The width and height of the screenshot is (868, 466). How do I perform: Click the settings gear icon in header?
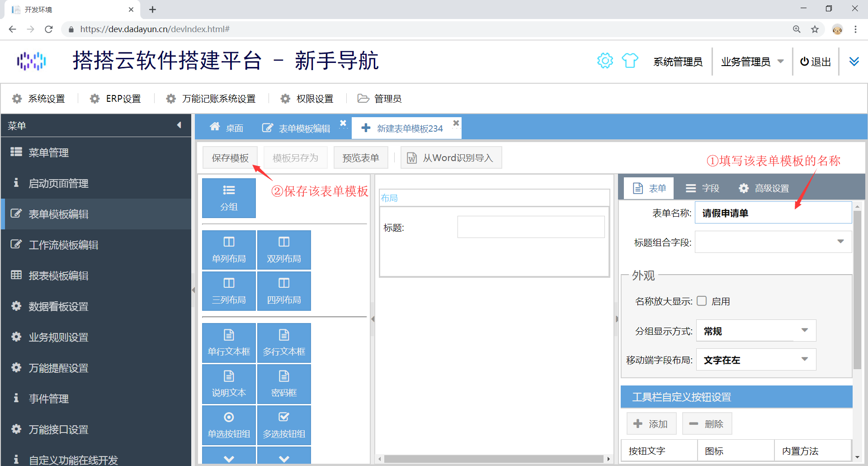pos(605,61)
